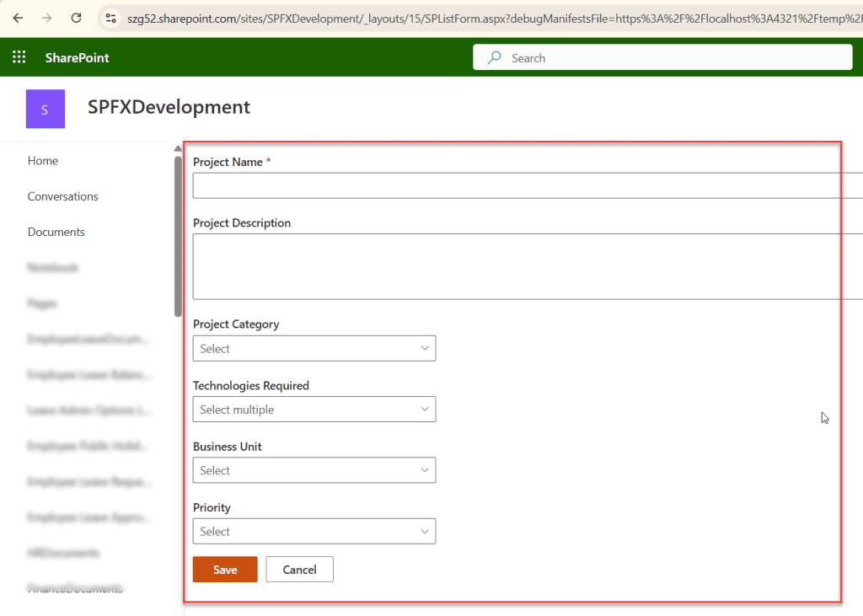Click the Project Description text area

point(528,266)
